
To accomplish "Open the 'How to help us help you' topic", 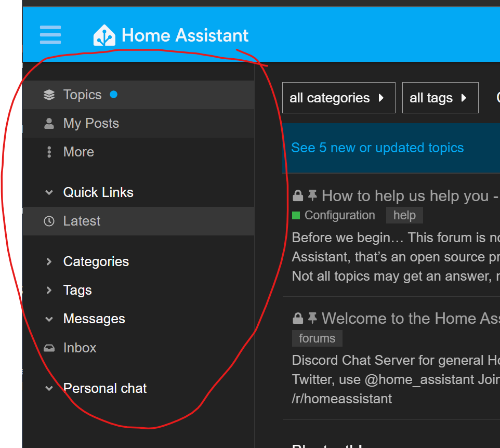I will [x=411, y=196].
